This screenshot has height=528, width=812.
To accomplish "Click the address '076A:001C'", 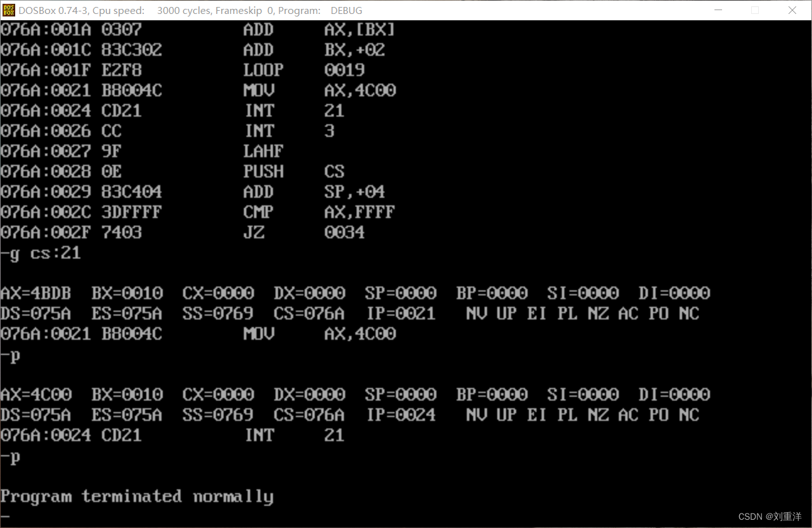I will 46,49.
